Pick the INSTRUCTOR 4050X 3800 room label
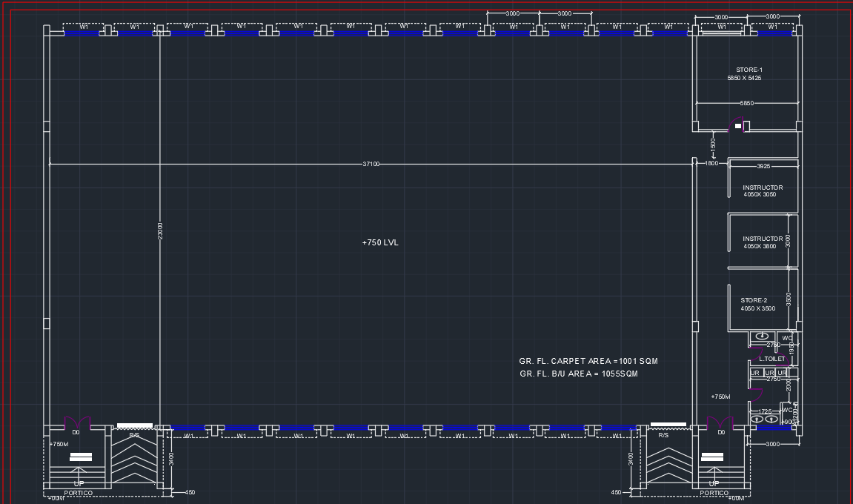853x504 pixels. (x=763, y=242)
